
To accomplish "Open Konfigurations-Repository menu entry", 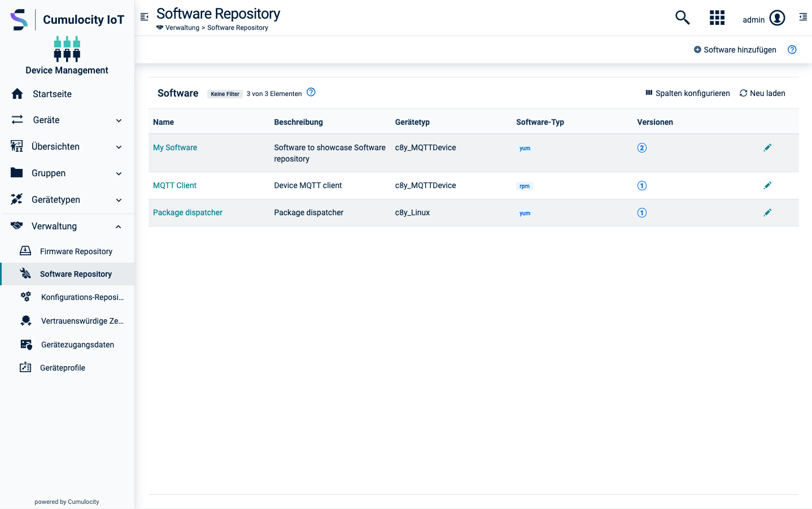I will click(67, 297).
